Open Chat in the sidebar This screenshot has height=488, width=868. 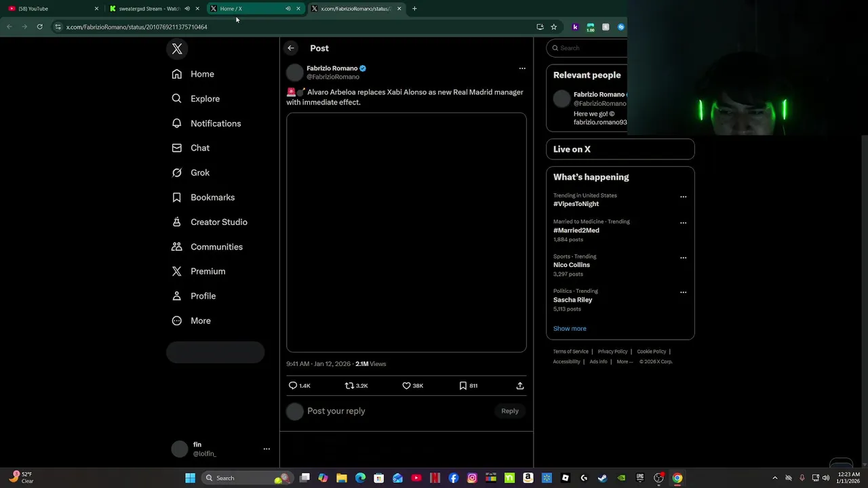click(191, 148)
